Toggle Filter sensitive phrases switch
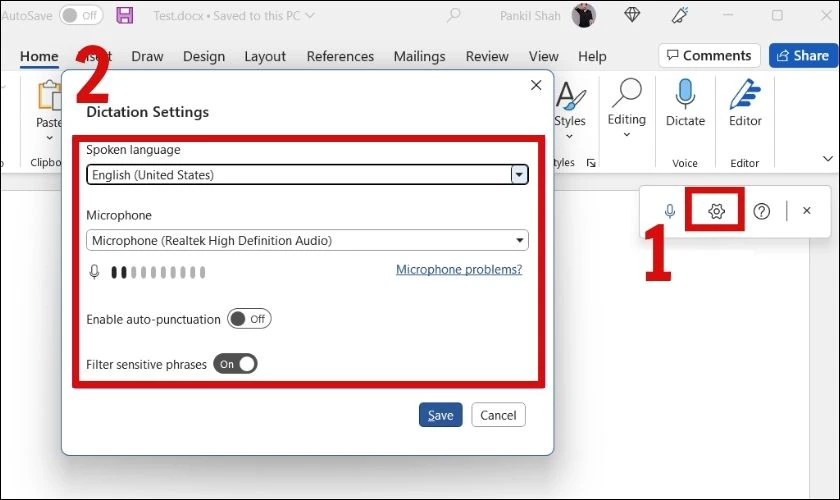The image size is (840, 500). point(235,364)
